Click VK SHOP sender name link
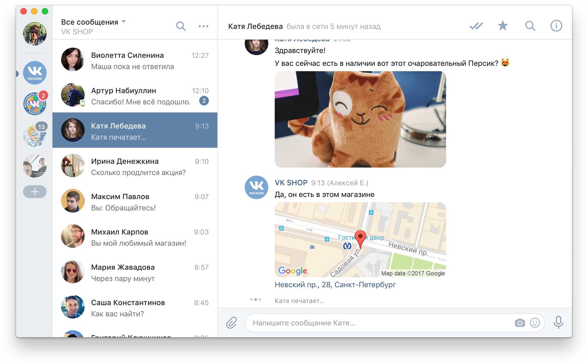The image size is (588, 364). point(291,183)
